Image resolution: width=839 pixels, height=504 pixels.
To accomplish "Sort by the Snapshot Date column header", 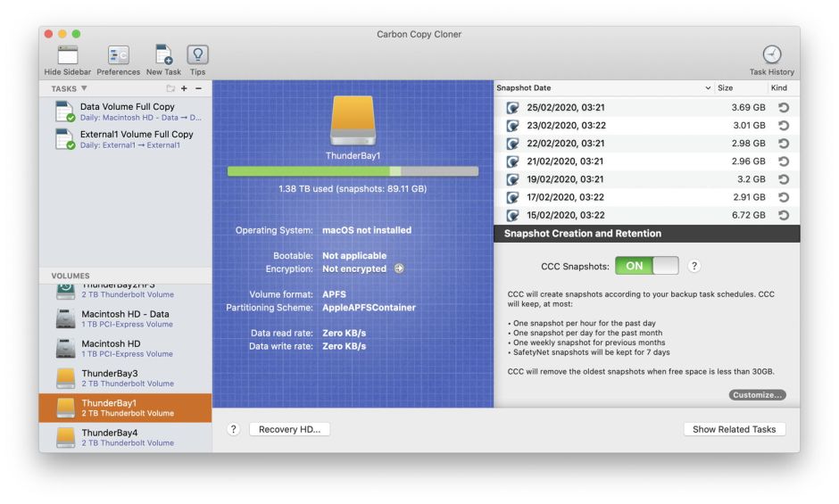I will click(598, 88).
